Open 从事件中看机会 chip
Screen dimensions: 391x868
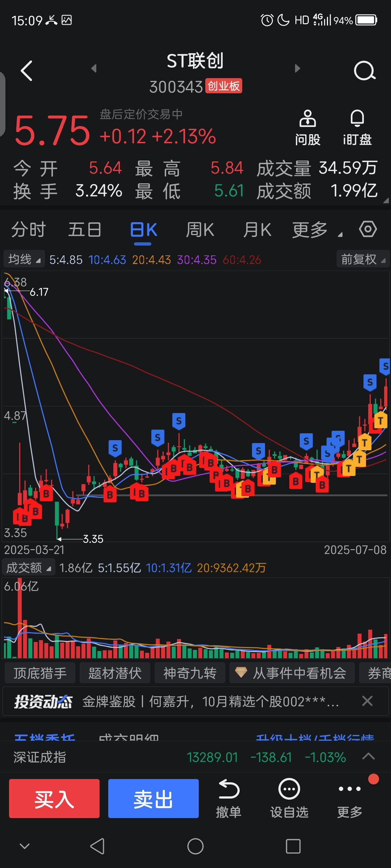point(292,673)
